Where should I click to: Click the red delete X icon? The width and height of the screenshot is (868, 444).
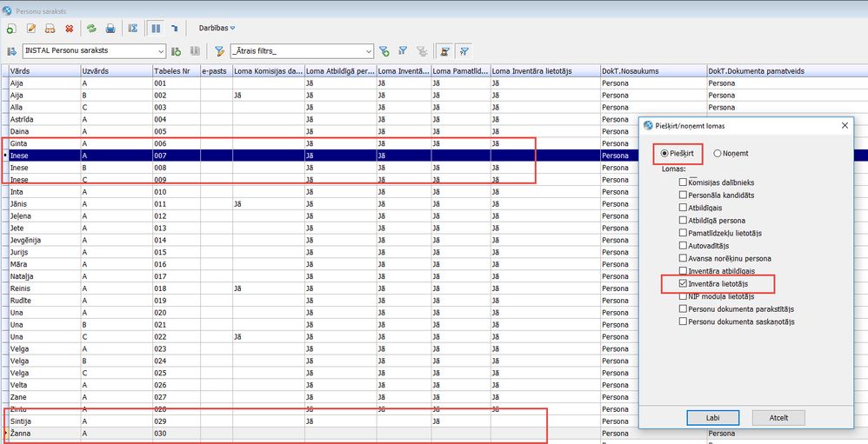point(70,28)
